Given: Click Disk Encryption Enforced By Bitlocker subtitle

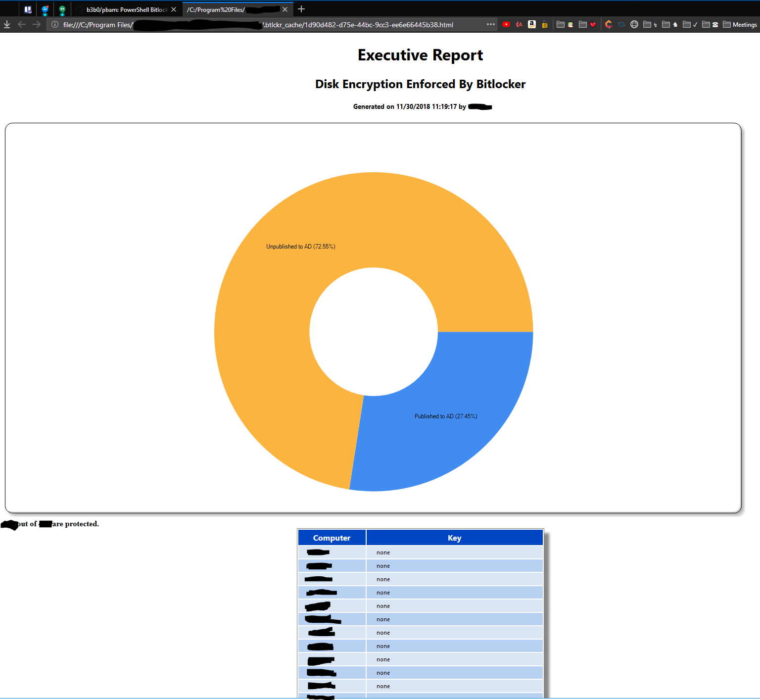Looking at the screenshot, I should tap(420, 84).
